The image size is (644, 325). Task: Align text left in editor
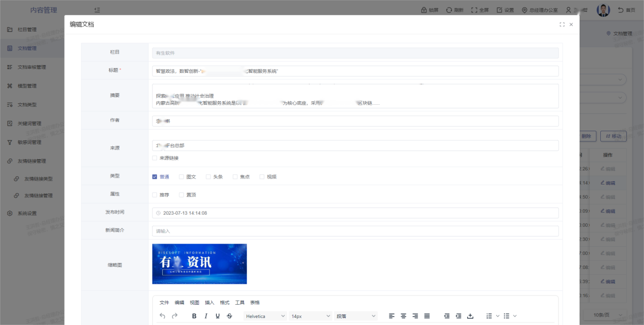391,316
